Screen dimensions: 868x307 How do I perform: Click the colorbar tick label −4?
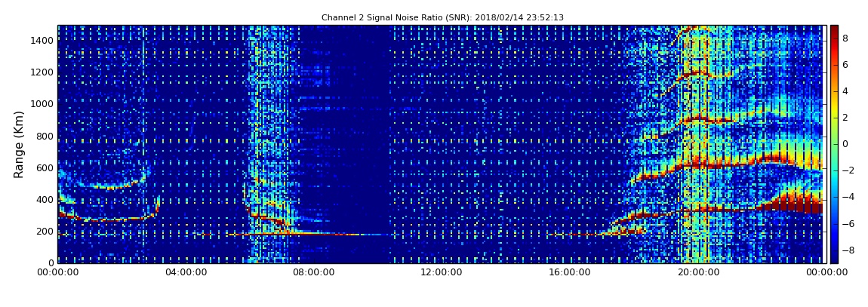(847, 197)
